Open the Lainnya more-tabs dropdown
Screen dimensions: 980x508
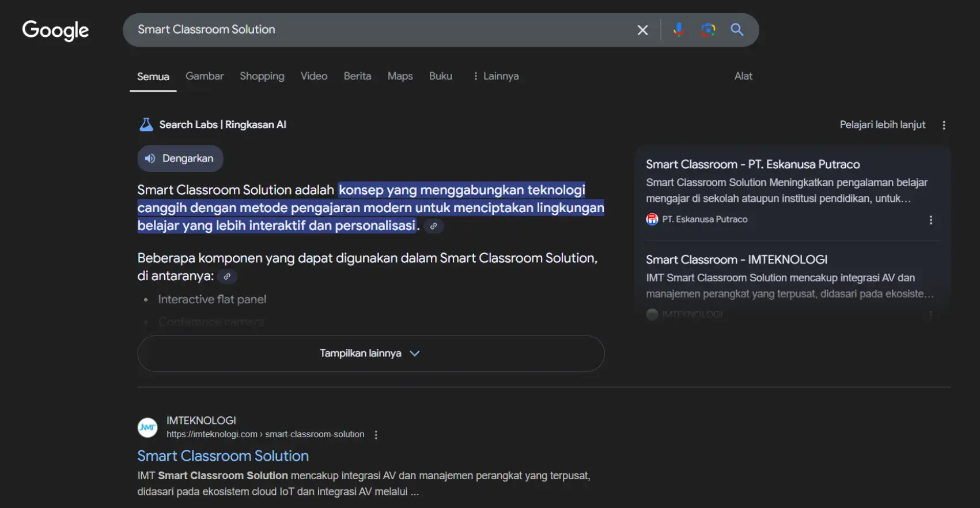(495, 76)
